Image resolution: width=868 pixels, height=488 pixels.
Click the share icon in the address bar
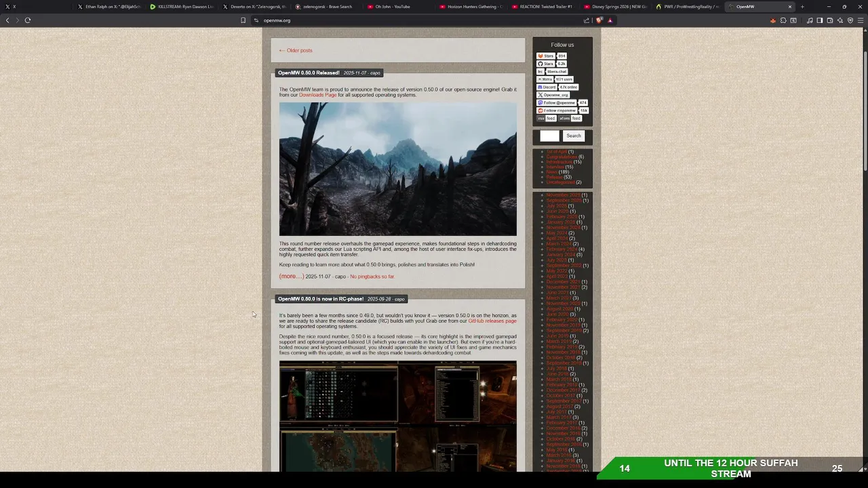click(587, 20)
